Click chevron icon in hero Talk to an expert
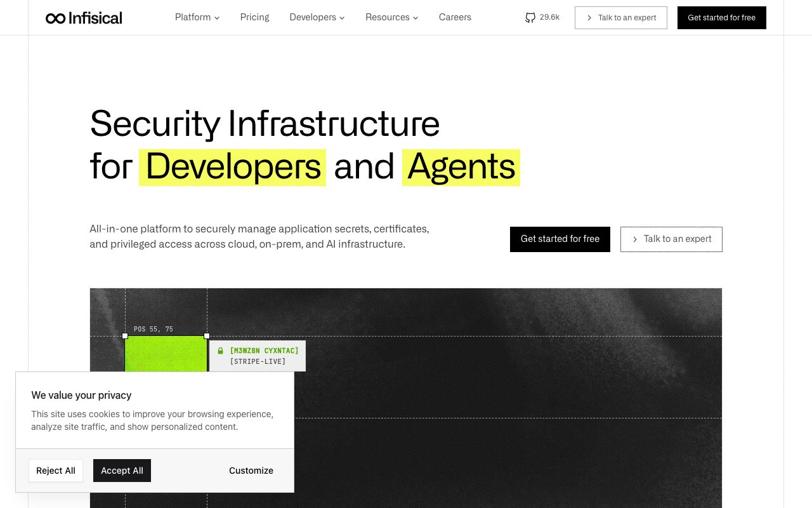Screen dimensions: 812x508 [635, 239]
